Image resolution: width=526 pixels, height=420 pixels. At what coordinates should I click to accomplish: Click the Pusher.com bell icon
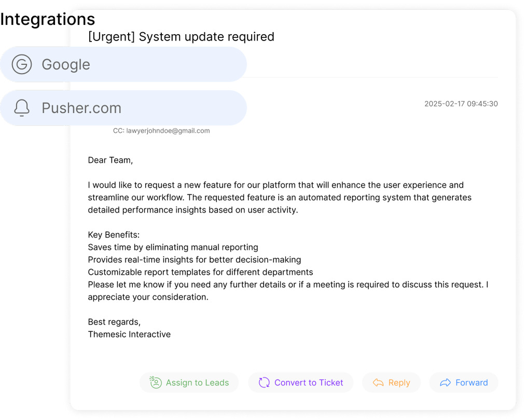coord(22,108)
